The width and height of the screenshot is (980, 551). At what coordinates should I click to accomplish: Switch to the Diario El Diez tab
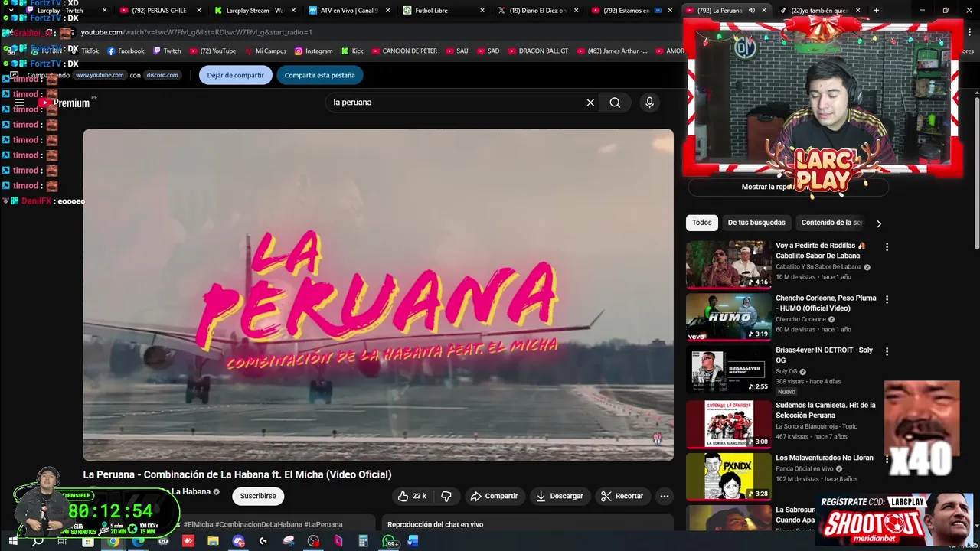[x=538, y=11]
